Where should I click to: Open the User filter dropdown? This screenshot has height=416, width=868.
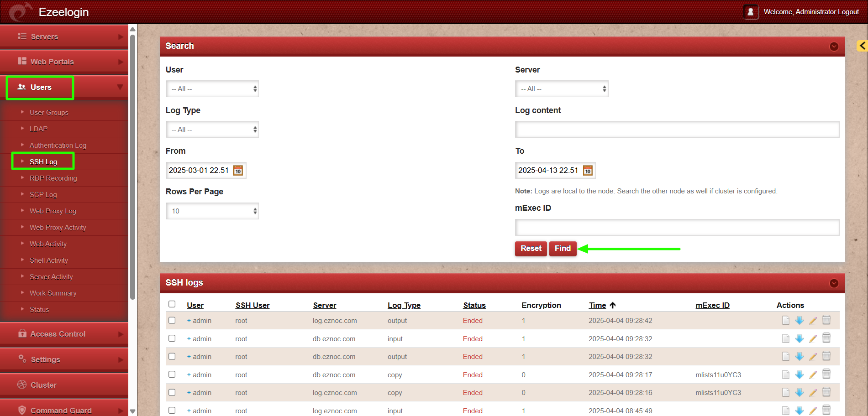click(212, 89)
